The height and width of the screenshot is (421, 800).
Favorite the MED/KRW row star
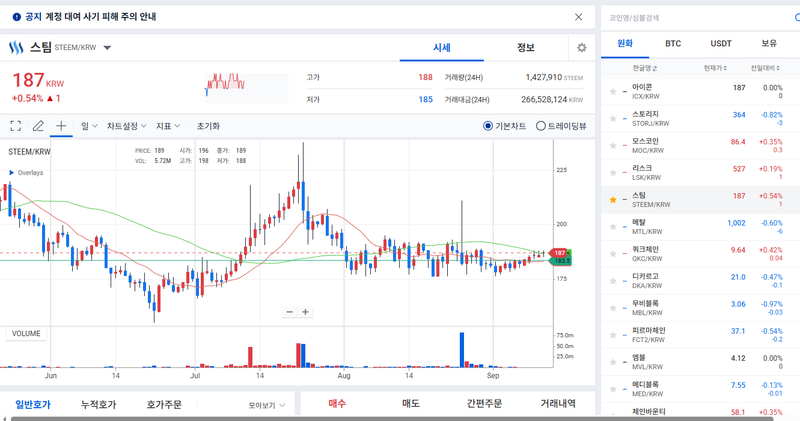tap(613, 389)
